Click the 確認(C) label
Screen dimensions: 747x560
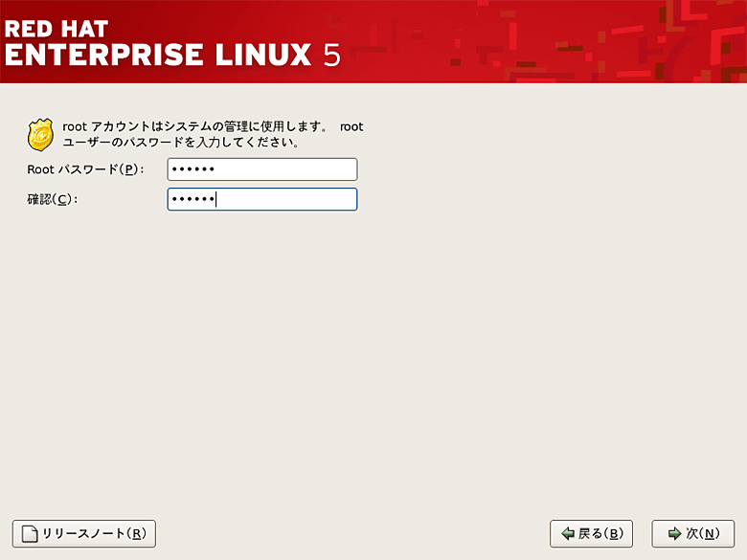52,199
